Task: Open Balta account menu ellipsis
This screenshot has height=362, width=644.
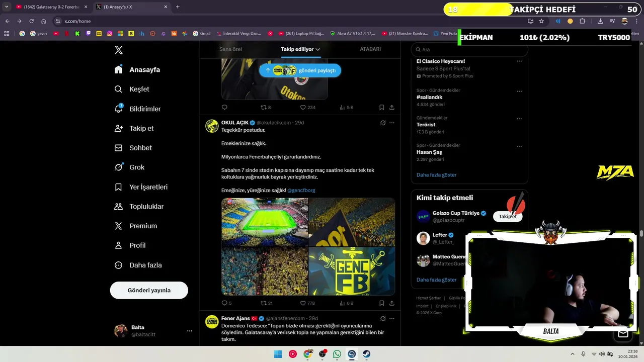Action: [x=190, y=331]
